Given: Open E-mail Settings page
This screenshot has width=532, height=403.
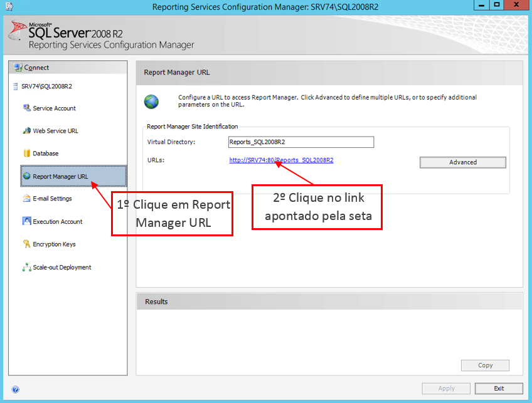Looking at the screenshot, I should pyautogui.click(x=52, y=199).
